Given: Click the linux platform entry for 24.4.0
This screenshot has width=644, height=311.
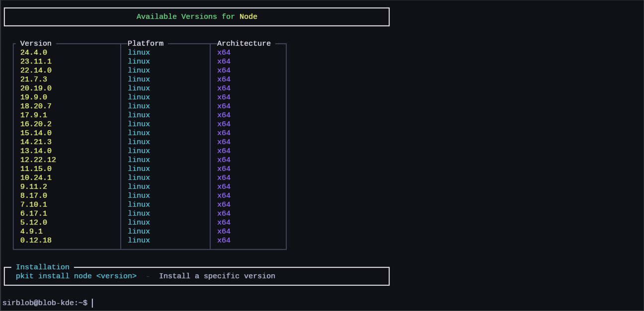Looking at the screenshot, I should [x=139, y=52].
